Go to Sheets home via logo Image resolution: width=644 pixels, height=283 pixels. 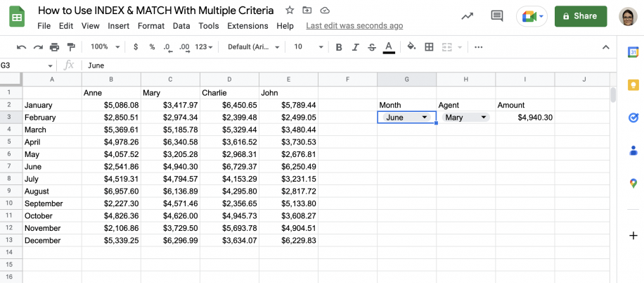(x=18, y=16)
